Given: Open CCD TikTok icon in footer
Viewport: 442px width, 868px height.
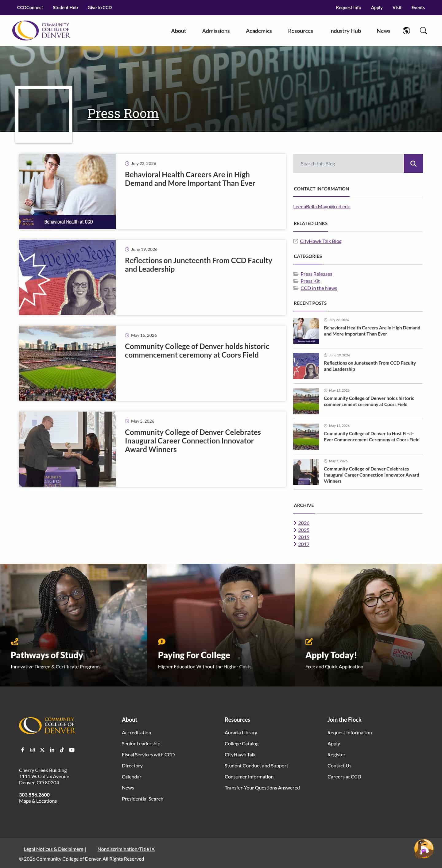Looking at the screenshot, I should coord(62,750).
